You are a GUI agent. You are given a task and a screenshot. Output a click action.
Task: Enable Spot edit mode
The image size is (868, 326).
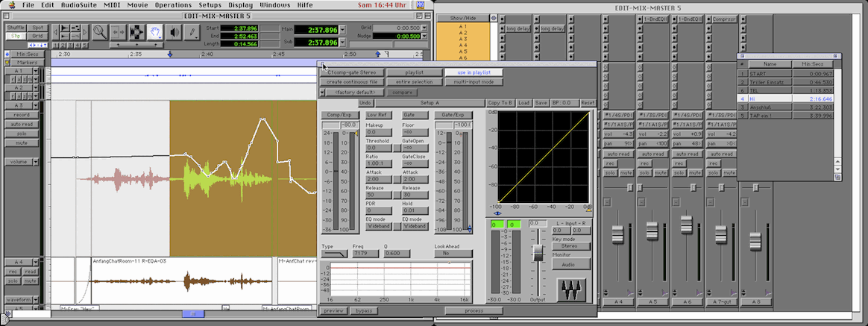(37, 28)
